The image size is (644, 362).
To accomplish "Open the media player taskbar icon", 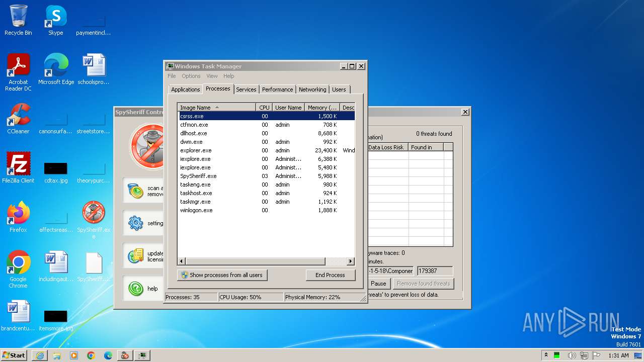I will (74, 355).
